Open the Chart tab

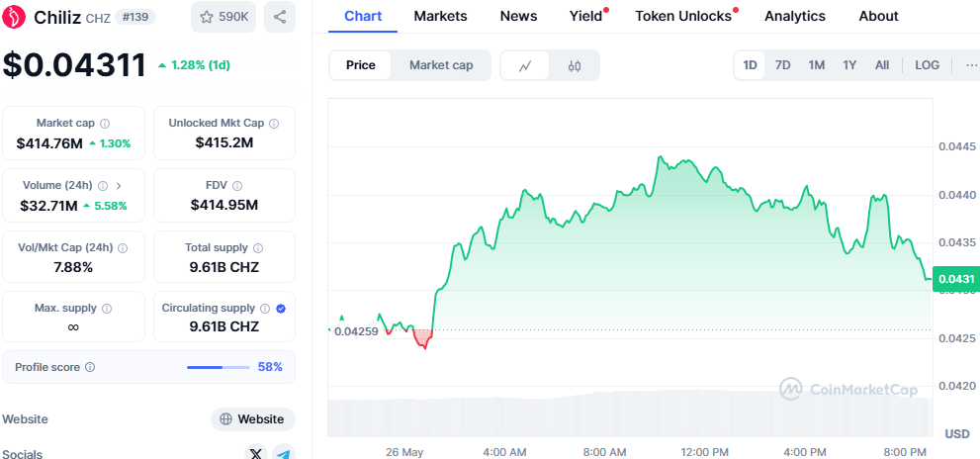(x=363, y=16)
